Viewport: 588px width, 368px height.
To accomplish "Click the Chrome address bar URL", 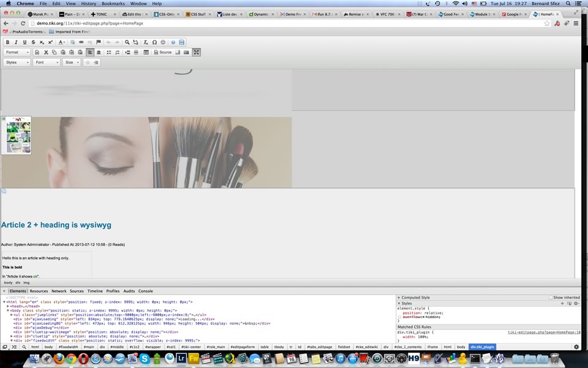I will (x=90, y=23).
